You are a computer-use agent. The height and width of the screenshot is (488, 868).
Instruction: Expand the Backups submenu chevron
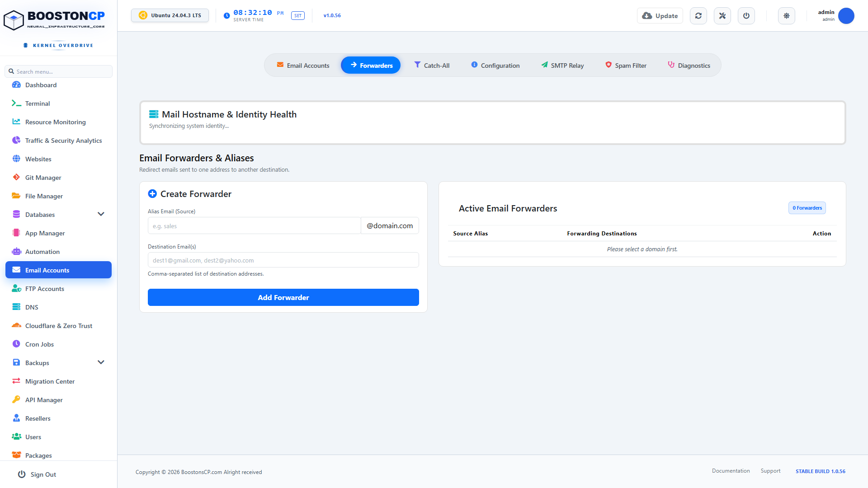point(101,362)
